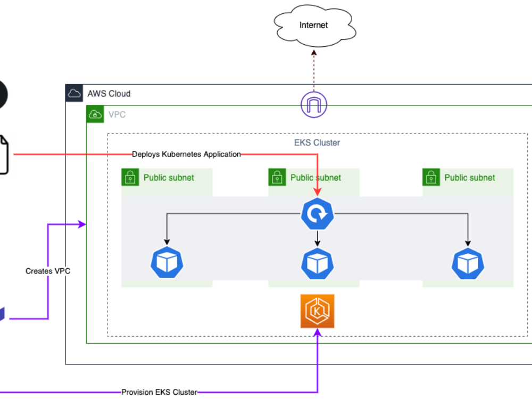Image resolution: width=532 pixels, height=399 pixels.
Task: Click the AWS Cloud group icon
Action: pos(74,93)
